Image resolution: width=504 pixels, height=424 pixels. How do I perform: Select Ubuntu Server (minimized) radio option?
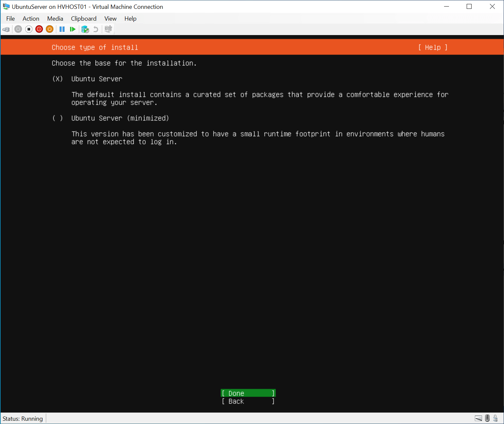[x=58, y=118]
